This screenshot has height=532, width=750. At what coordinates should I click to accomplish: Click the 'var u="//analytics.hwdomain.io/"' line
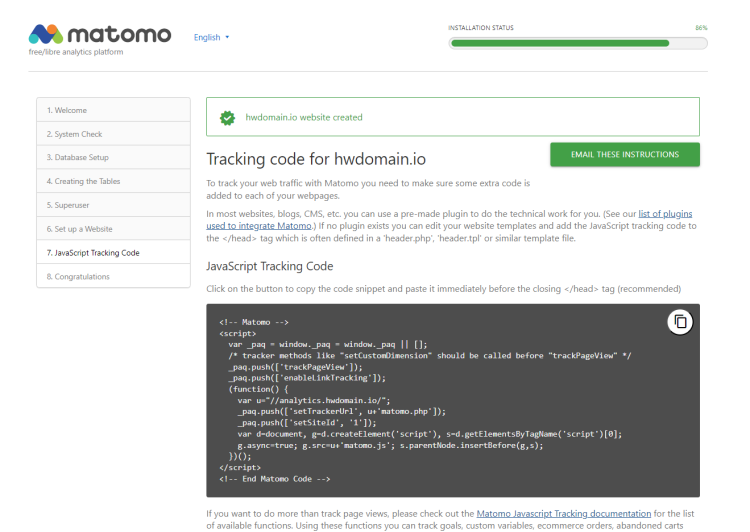click(314, 400)
